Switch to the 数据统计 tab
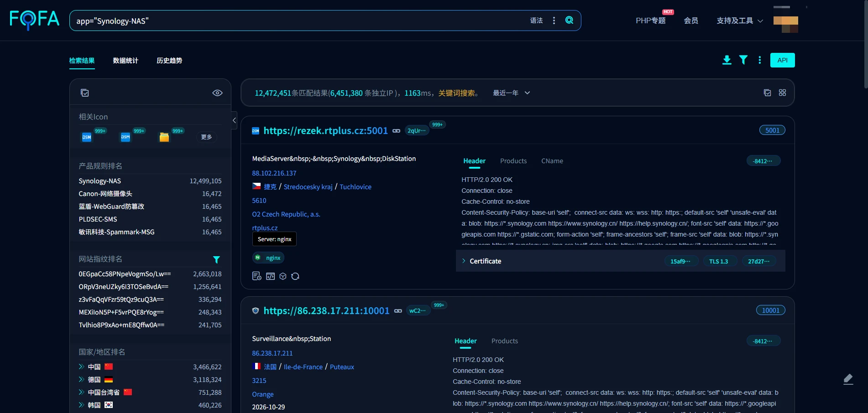The image size is (868, 413). (x=125, y=61)
